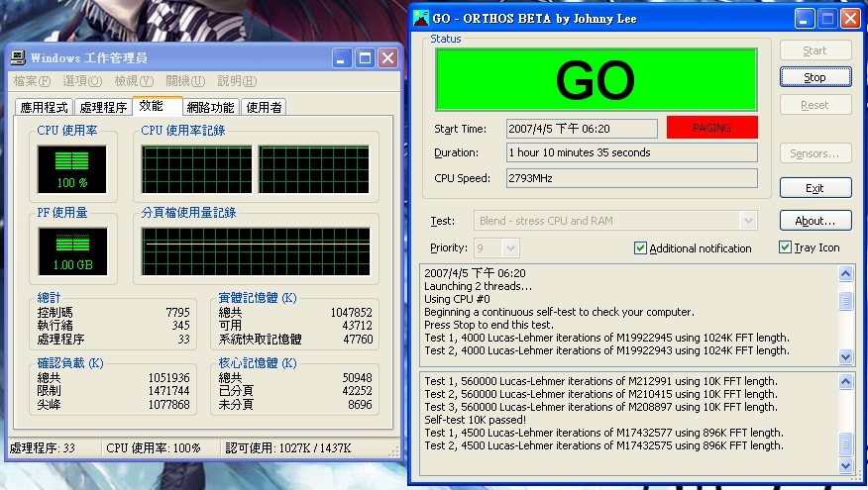The image size is (868, 490).
Task: Switch to the 應用程式 tab
Action: 45,107
